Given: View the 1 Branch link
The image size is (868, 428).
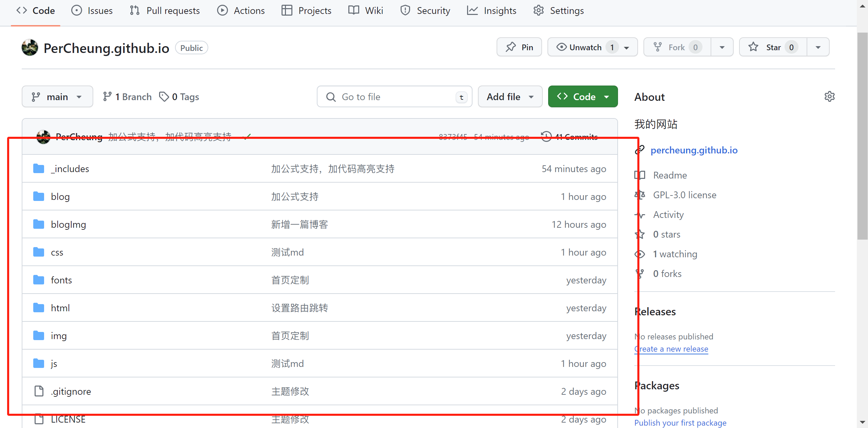Looking at the screenshot, I should tap(127, 97).
